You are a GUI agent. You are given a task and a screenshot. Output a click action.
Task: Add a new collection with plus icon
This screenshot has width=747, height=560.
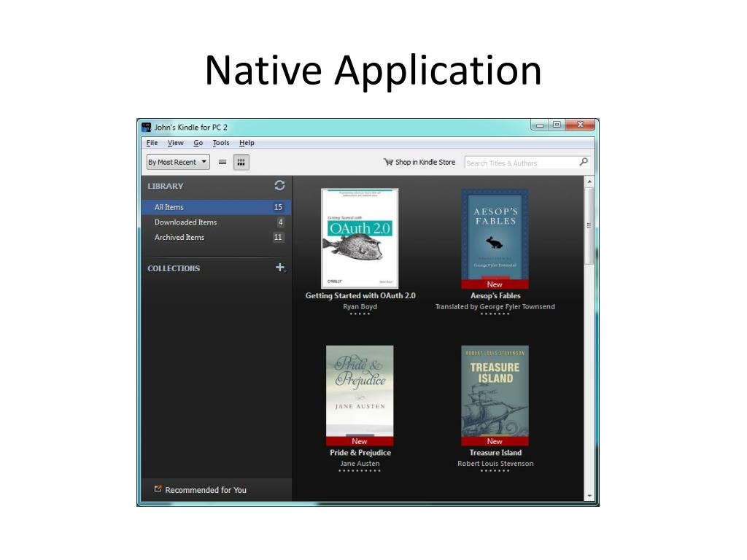pyautogui.click(x=280, y=268)
